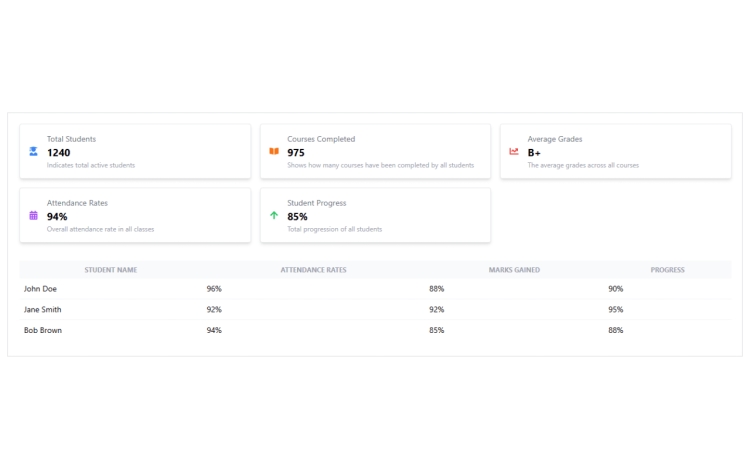Click John Doe's 96% attendance rate

(x=214, y=289)
